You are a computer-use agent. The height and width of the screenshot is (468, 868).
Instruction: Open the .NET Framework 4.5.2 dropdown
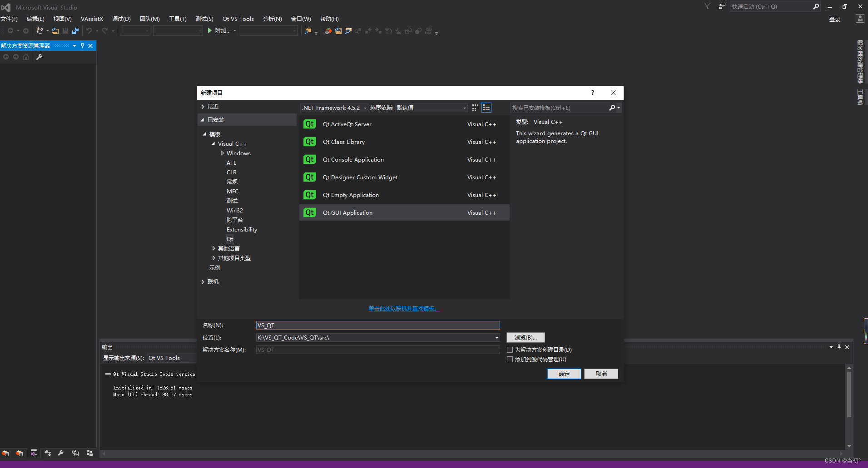(334, 108)
